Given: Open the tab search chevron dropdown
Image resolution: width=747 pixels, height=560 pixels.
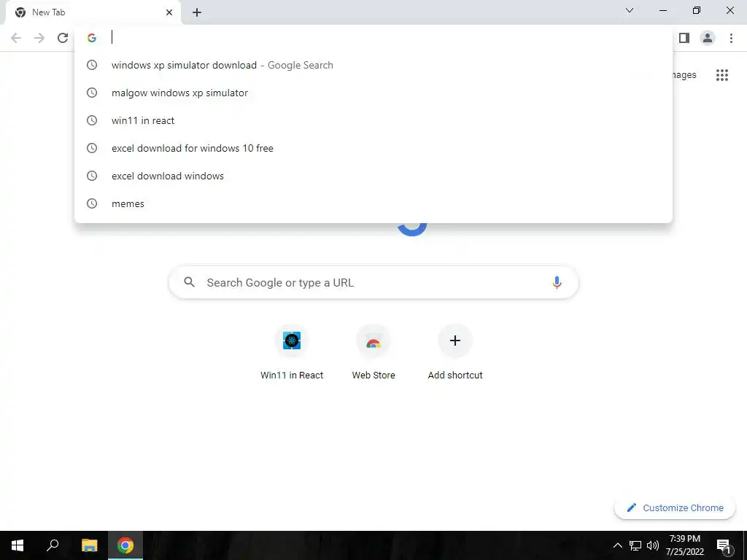Looking at the screenshot, I should (x=630, y=10).
